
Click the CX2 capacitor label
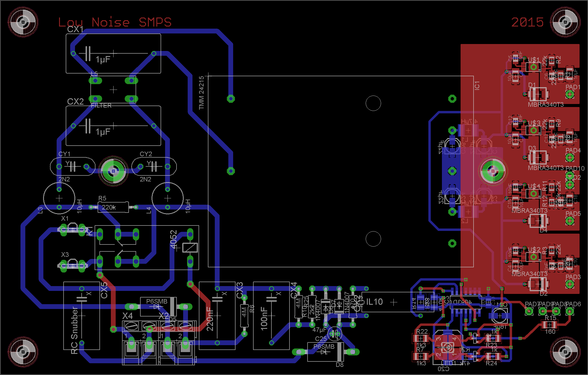click(75, 101)
